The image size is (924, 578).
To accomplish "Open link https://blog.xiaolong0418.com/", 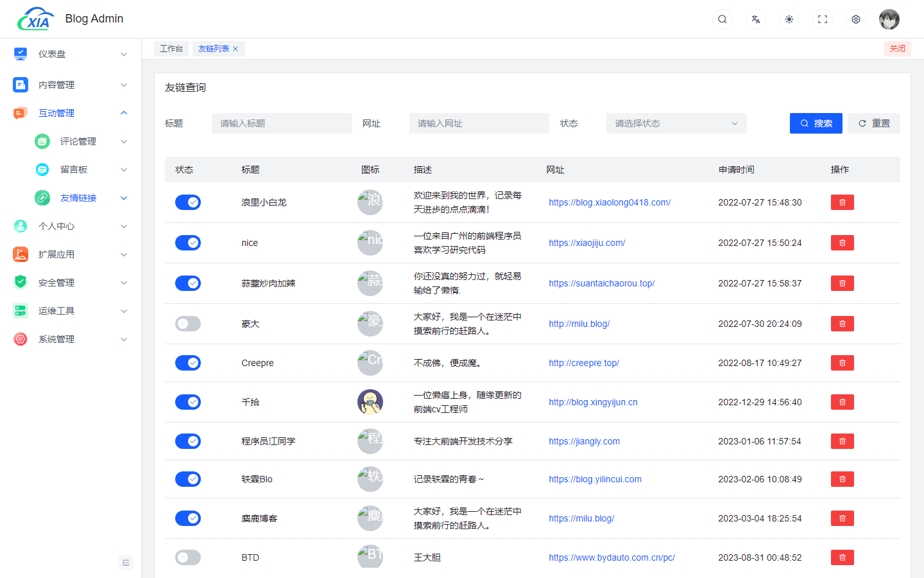I will [610, 202].
